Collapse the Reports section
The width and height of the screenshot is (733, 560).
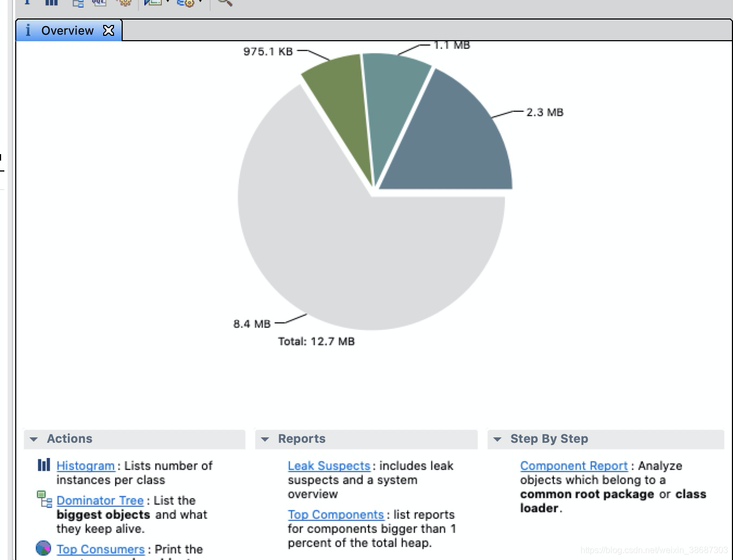265,439
